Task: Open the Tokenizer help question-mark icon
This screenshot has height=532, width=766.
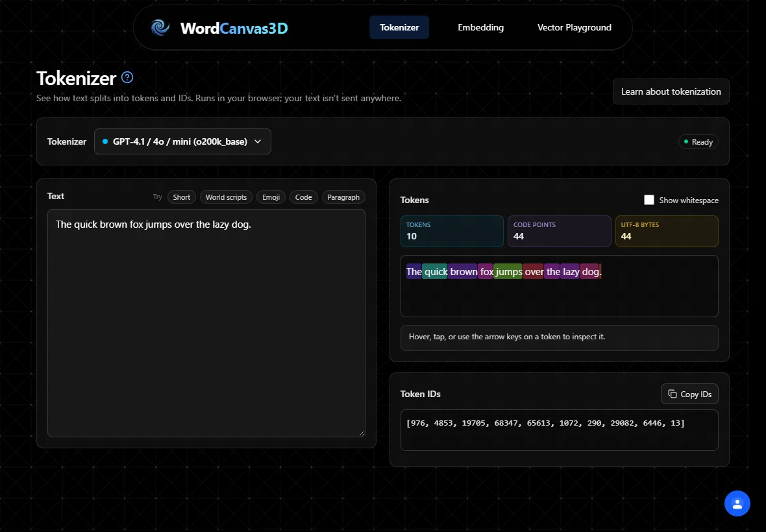Action: (127, 77)
